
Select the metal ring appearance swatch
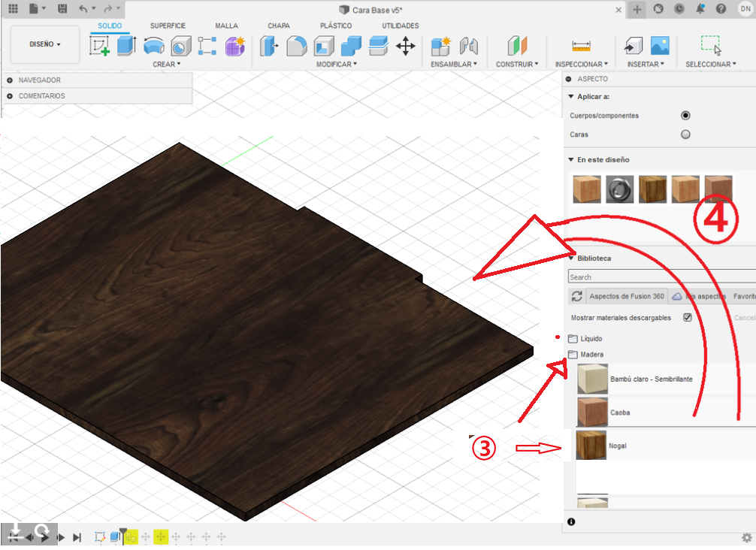click(x=619, y=189)
